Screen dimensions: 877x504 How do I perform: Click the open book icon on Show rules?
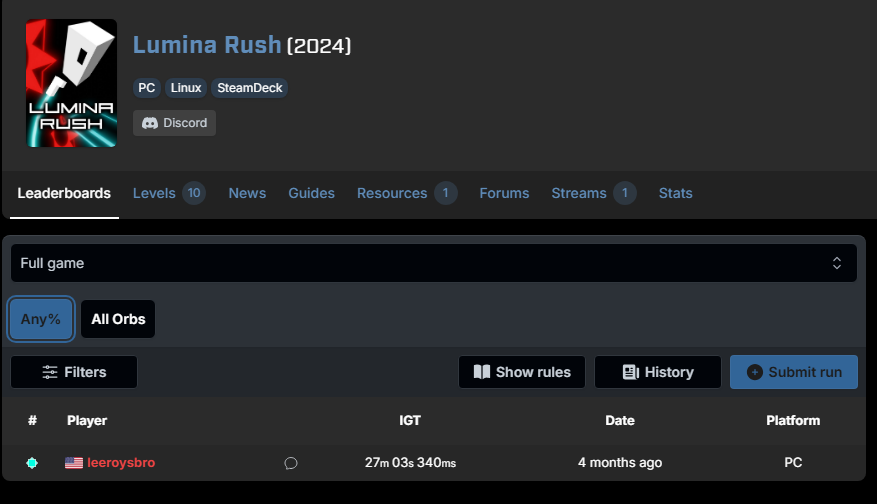pyautogui.click(x=482, y=372)
